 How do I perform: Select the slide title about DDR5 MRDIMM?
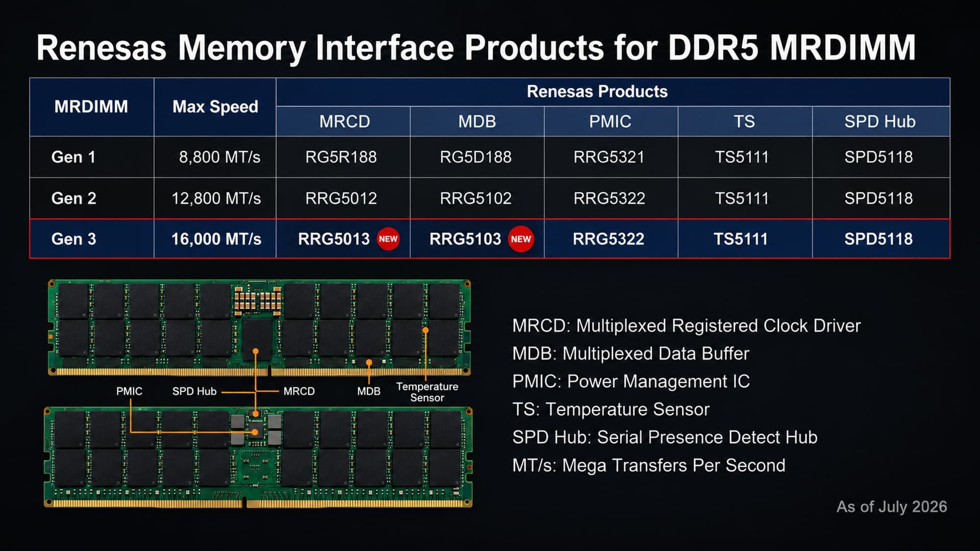click(x=476, y=48)
